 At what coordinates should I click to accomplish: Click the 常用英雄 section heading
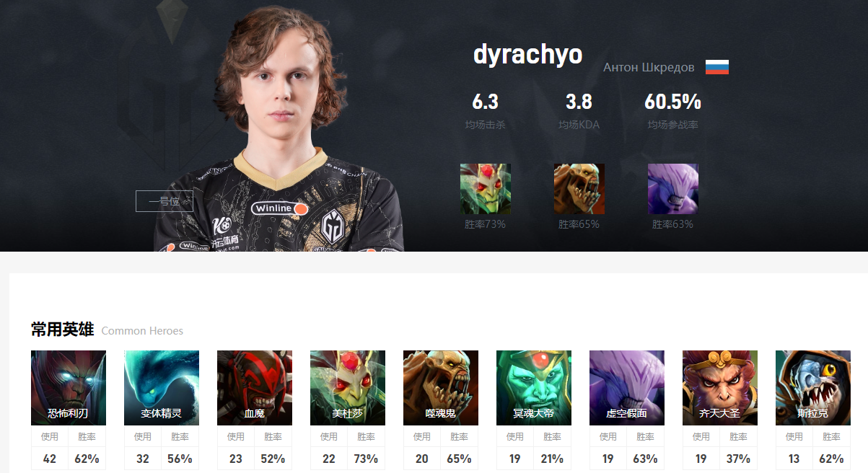pyautogui.click(x=62, y=330)
